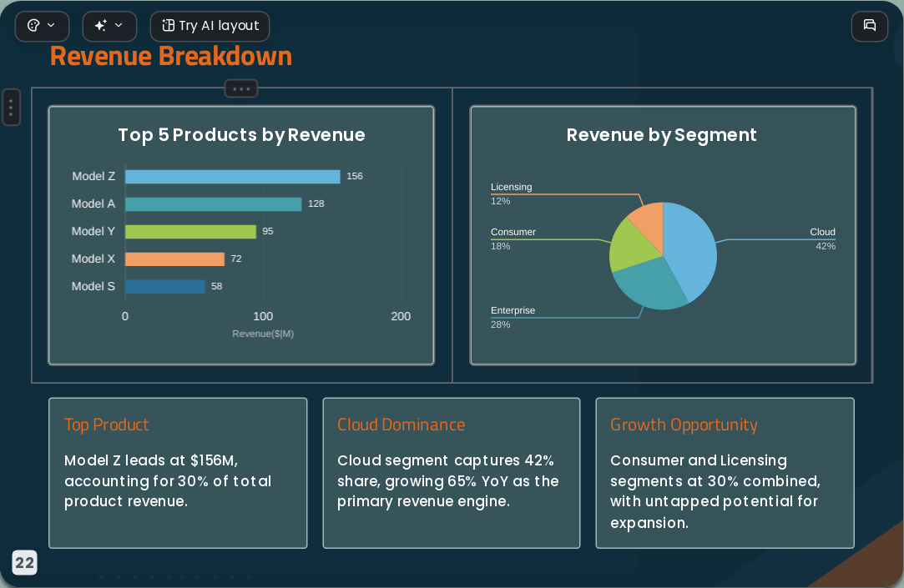The height and width of the screenshot is (588, 904).
Task: Click the Try AI layout button
Action: 210,26
